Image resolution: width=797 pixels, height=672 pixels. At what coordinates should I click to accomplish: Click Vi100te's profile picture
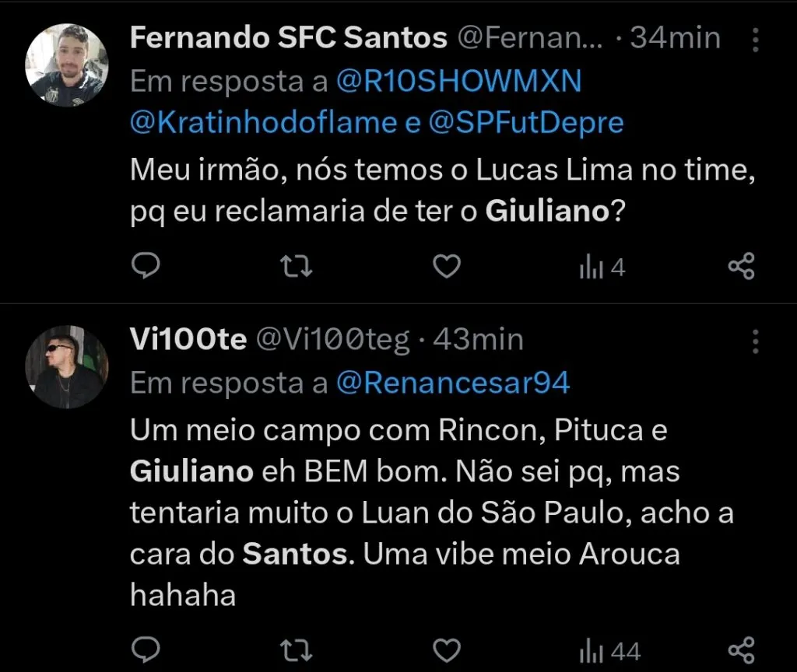coord(67,366)
